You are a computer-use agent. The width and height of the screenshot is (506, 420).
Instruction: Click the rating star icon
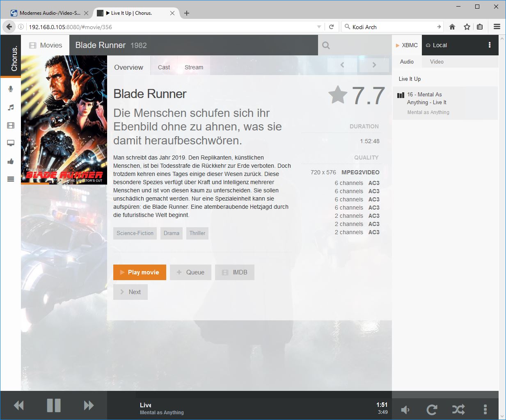pos(338,95)
